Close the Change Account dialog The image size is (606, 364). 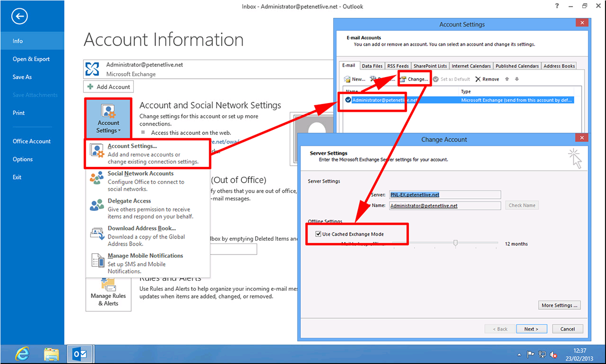pos(582,138)
